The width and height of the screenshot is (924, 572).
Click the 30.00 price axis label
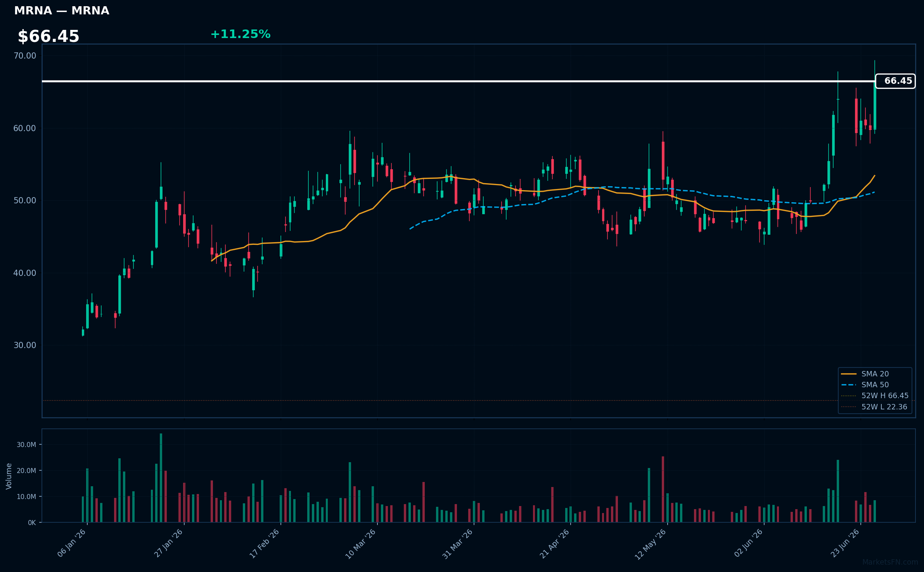click(x=25, y=345)
